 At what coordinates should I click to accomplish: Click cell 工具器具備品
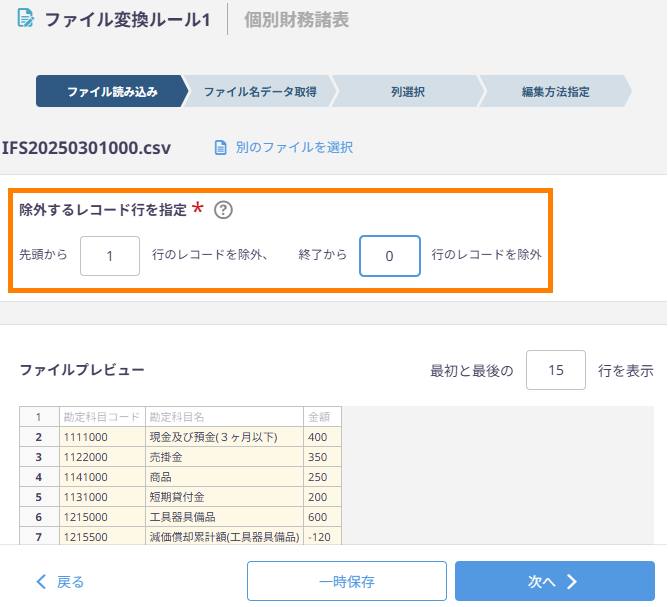pos(224,517)
